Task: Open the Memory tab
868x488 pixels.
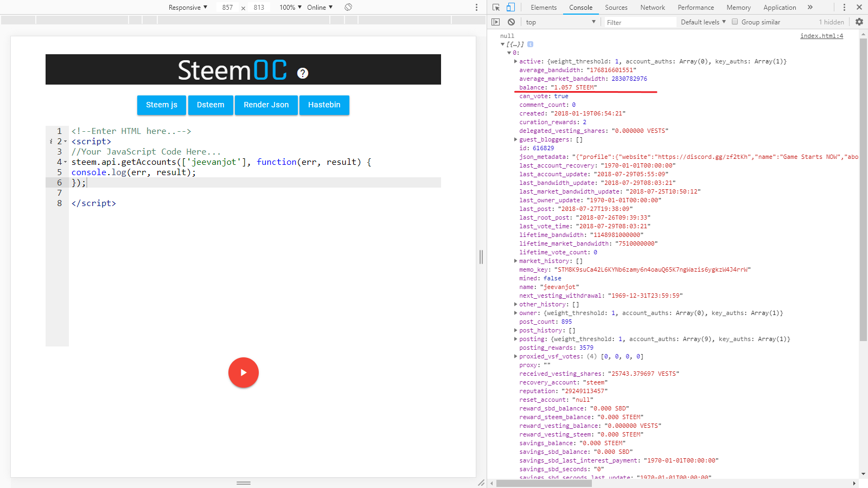Action: point(739,8)
